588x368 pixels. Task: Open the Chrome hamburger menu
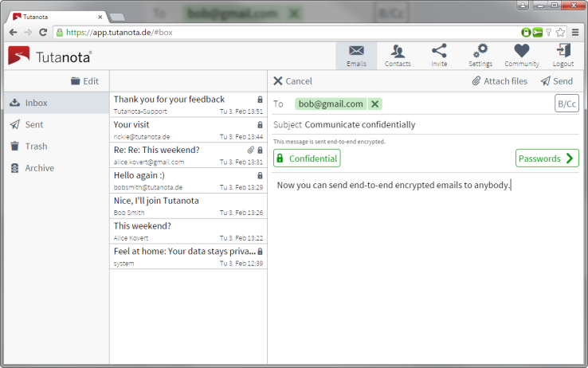575,33
